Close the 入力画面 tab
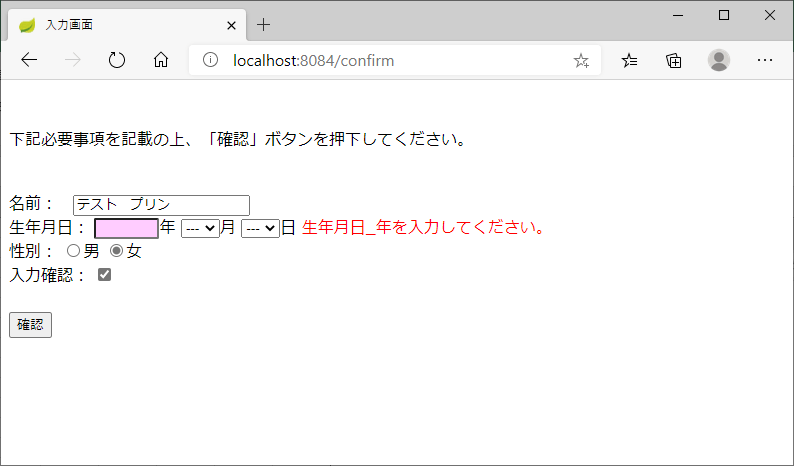The height and width of the screenshot is (466, 794). coord(231,25)
